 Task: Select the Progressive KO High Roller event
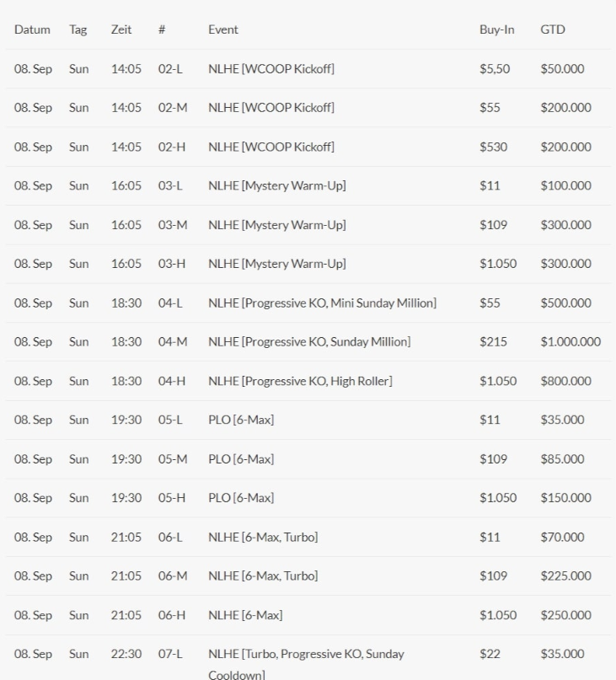pos(300,381)
